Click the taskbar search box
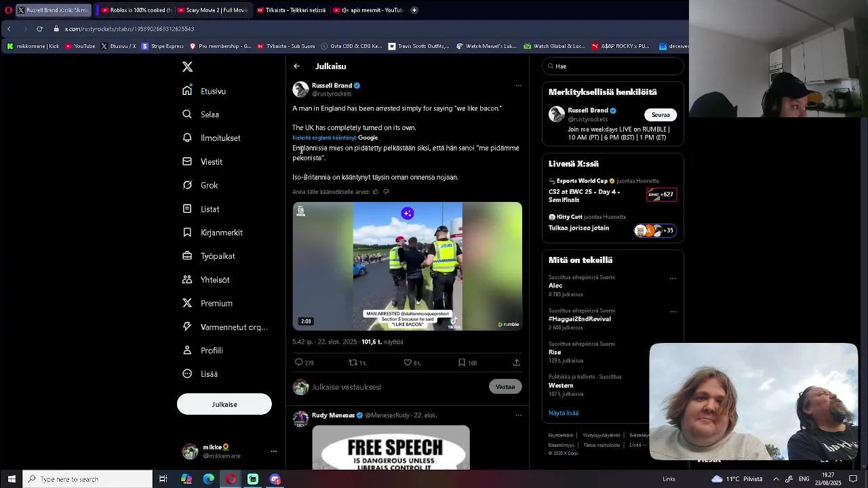Screen dimensions: 868x488 point(88,479)
